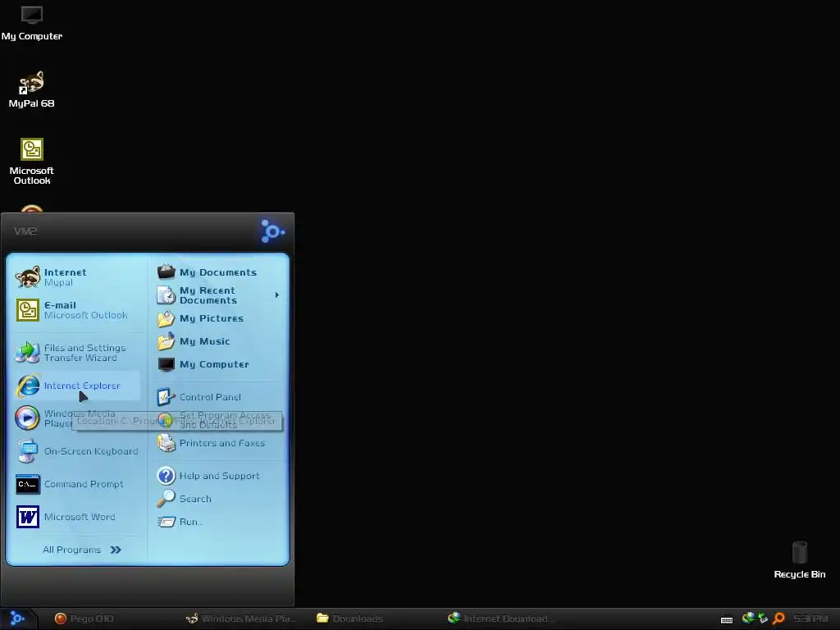Click the "My Pictures" label
The height and width of the screenshot is (630, 840).
pyautogui.click(x=212, y=318)
